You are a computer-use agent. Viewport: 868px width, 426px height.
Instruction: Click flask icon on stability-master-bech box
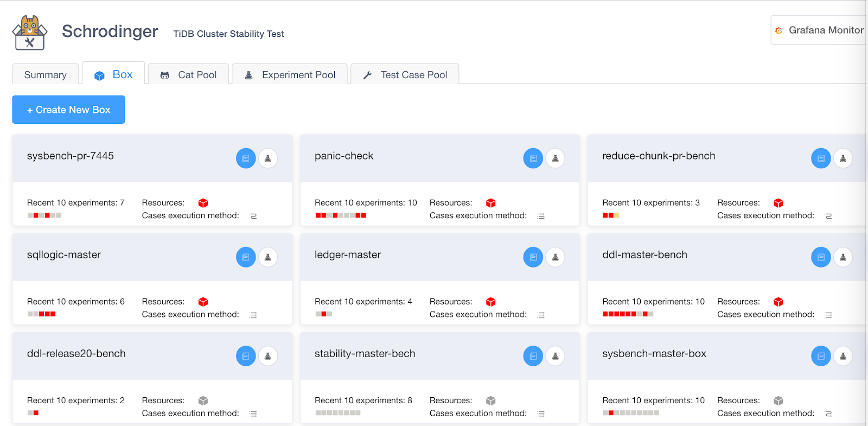click(556, 356)
